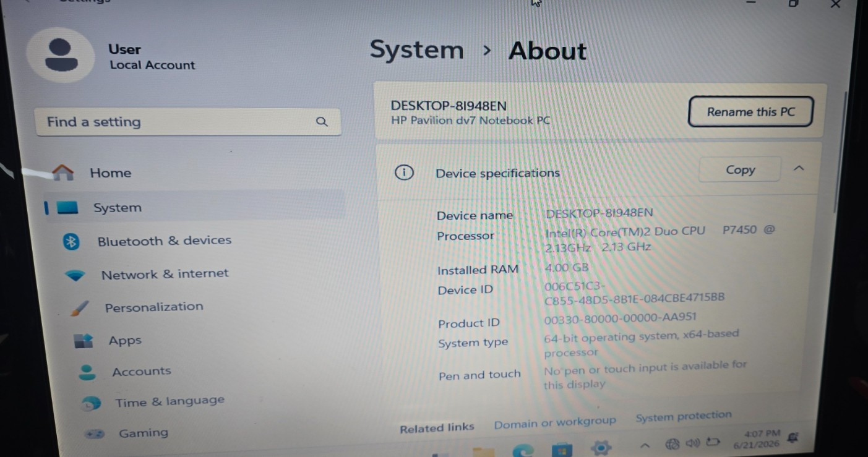
Task: Go to Network & internet settings
Action: (x=165, y=274)
